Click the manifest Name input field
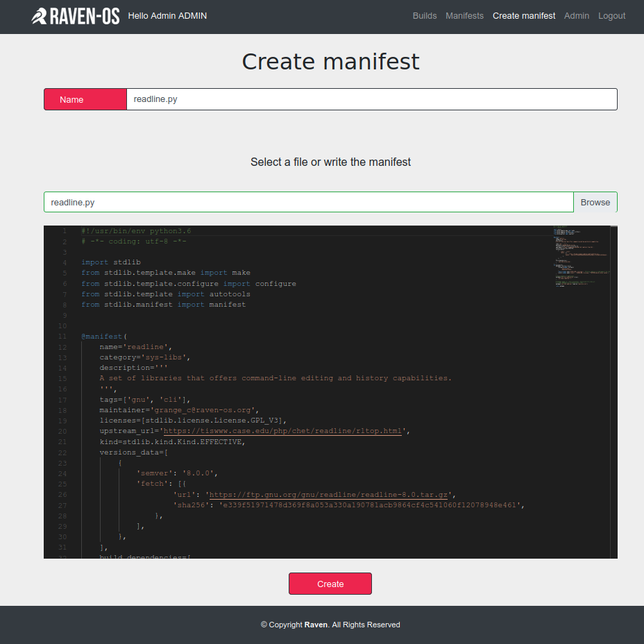Image resolution: width=644 pixels, height=644 pixels. 371,99
